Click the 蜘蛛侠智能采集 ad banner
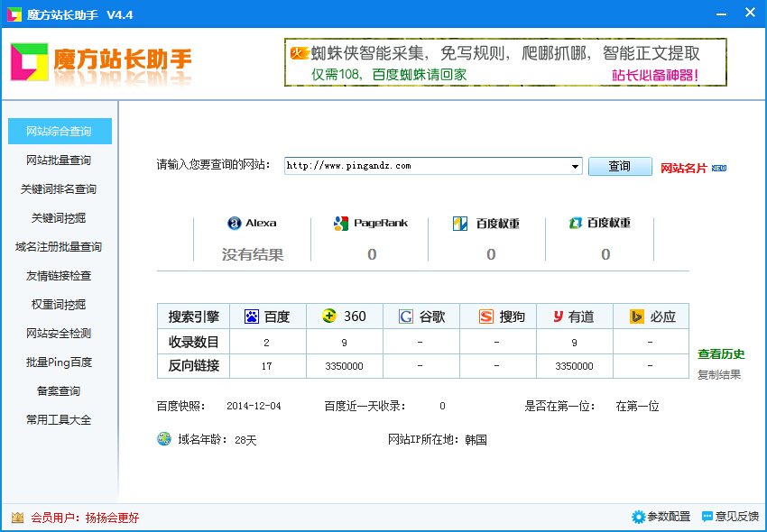The width and height of the screenshot is (767, 532). (x=505, y=62)
